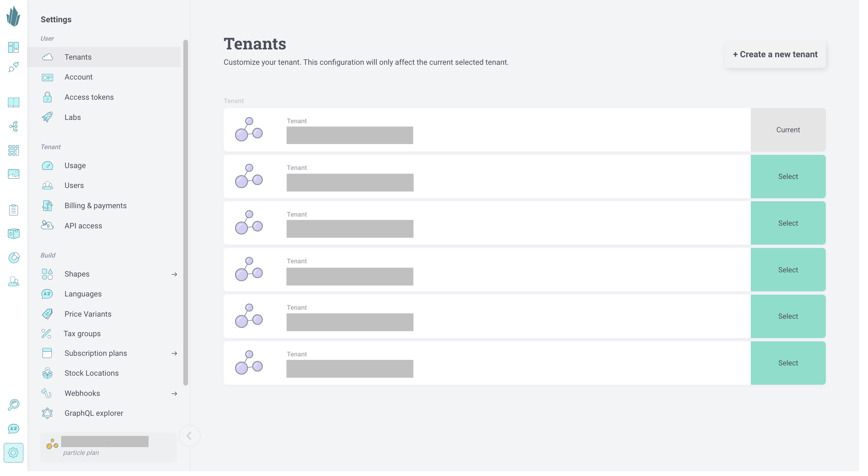
Task: Open the tenant switcher labeled particle plan
Action: click(108, 447)
